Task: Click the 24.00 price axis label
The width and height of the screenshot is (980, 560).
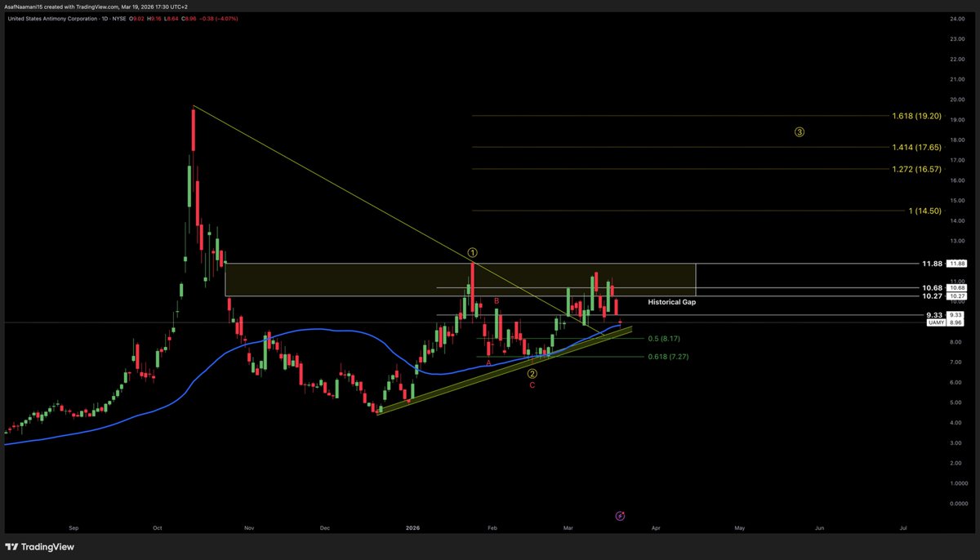Action: coord(958,19)
